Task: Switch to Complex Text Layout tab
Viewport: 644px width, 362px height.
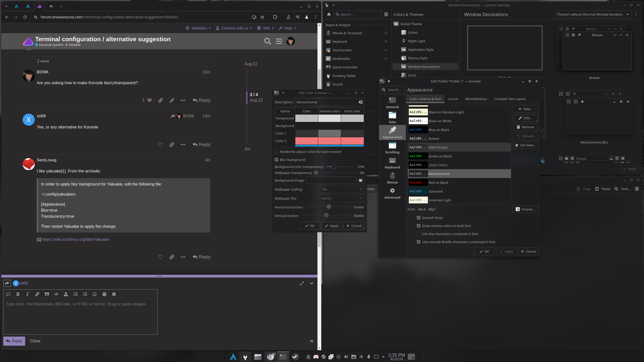Action: pyautogui.click(x=510, y=99)
